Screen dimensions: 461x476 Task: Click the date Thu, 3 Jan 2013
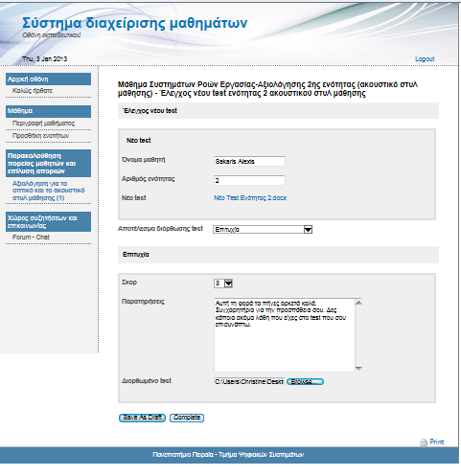pyautogui.click(x=44, y=59)
